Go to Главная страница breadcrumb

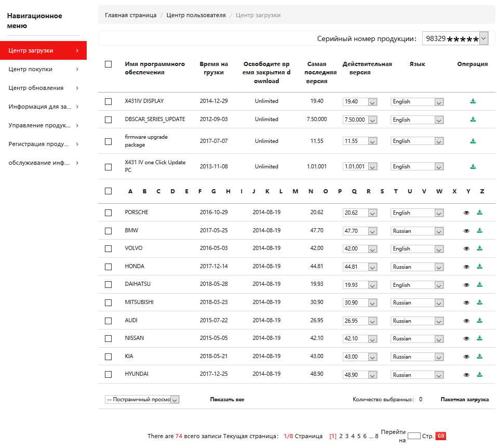pos(130,15)
